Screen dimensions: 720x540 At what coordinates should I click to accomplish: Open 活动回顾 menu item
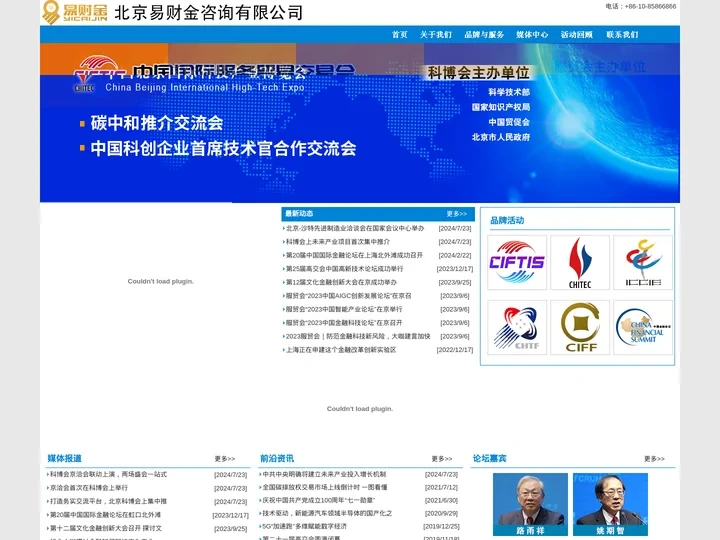(x=577, y=34)
